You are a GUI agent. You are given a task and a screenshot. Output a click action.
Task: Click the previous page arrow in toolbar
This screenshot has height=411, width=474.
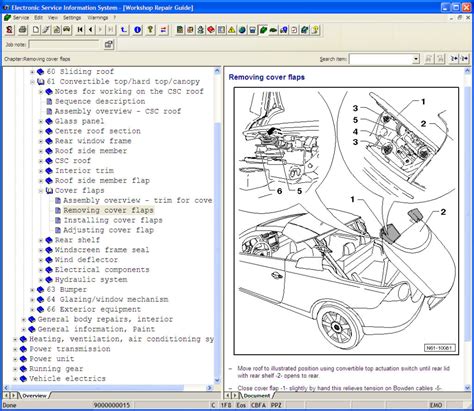(x=90, y=30)
